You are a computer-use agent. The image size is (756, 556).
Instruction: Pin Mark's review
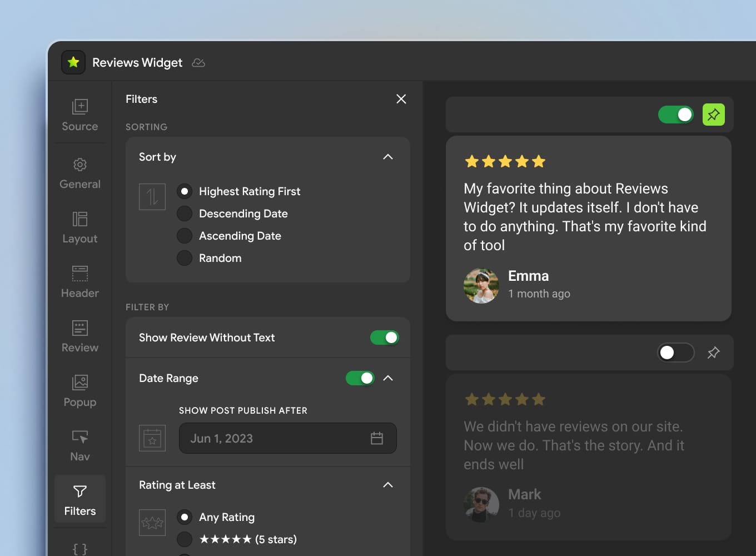[714, 353]
